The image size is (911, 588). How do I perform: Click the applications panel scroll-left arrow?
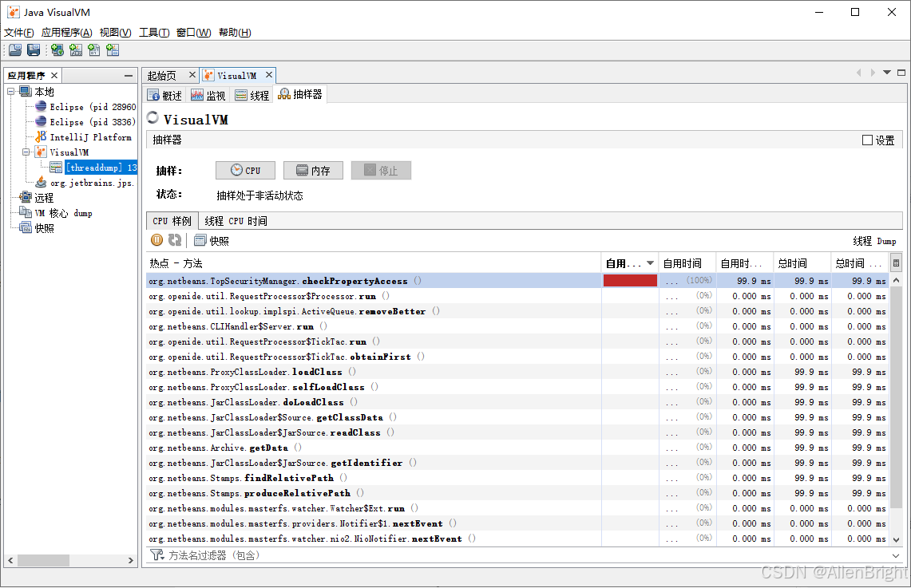(10, 560)
